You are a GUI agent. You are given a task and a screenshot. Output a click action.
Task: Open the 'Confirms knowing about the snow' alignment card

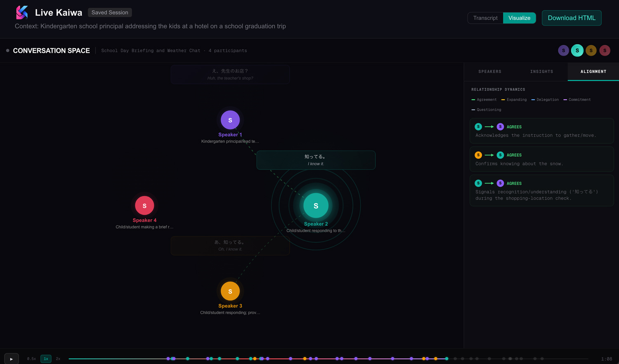(x=541, y=159)
